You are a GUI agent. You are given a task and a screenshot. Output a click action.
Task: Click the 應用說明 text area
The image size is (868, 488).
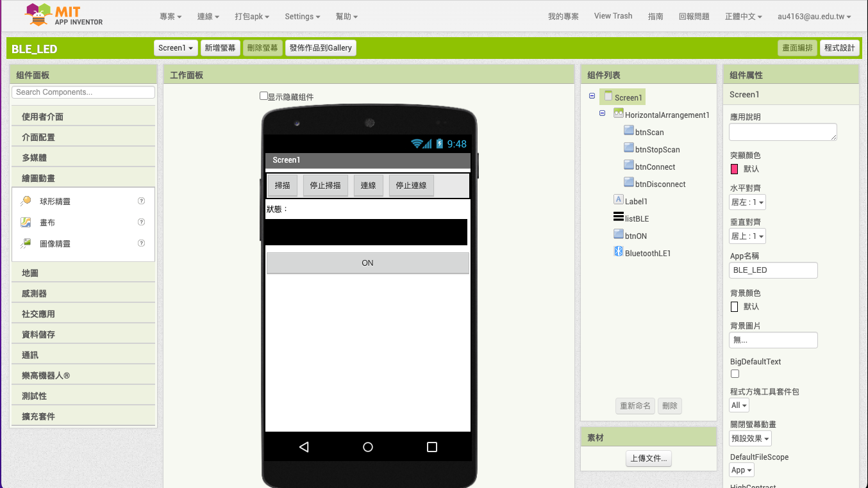783,132
